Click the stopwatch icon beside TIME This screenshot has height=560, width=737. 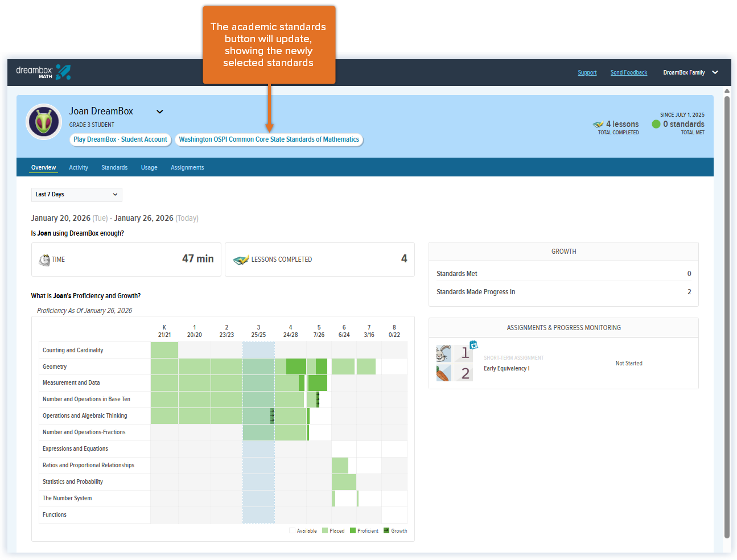[x=44, y=260]
